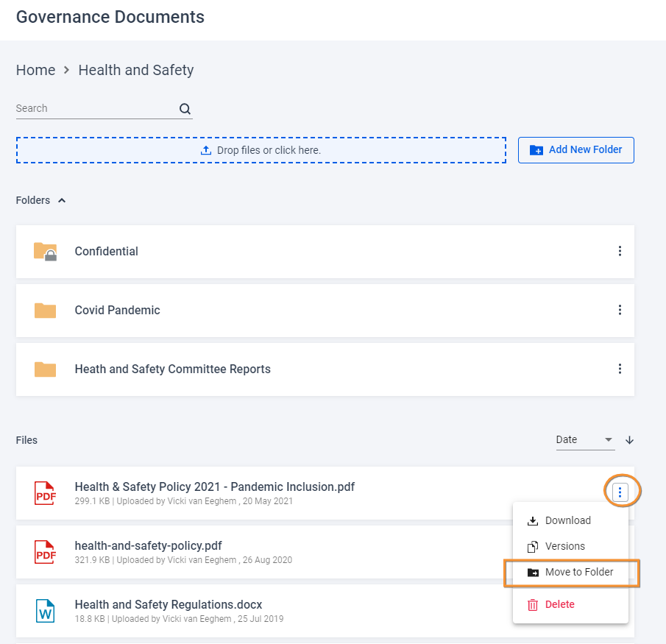Screen dimensions: 666x644
Task: Select Move to Folder option
Action: click(x=578, y=572)
